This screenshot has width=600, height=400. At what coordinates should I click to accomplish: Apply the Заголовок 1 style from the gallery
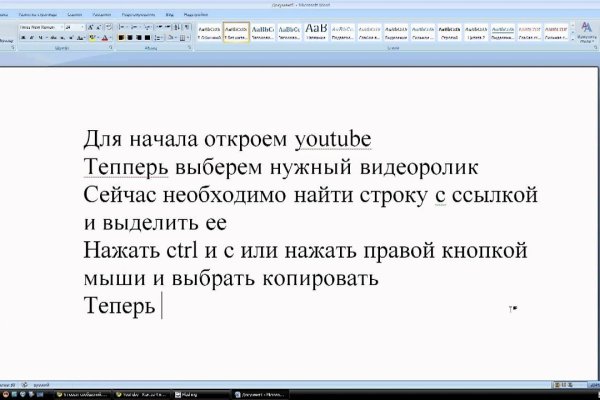point(263,33)
